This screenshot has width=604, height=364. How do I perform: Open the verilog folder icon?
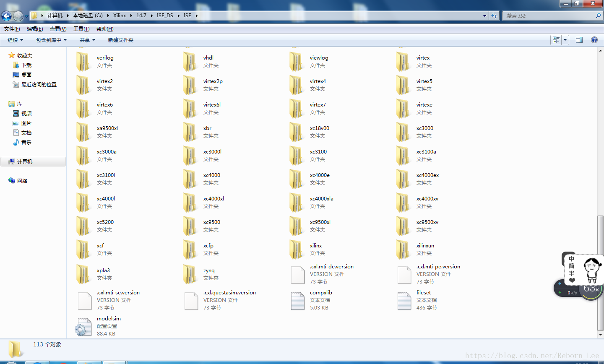pyautogui.click(x=83, y=61)
